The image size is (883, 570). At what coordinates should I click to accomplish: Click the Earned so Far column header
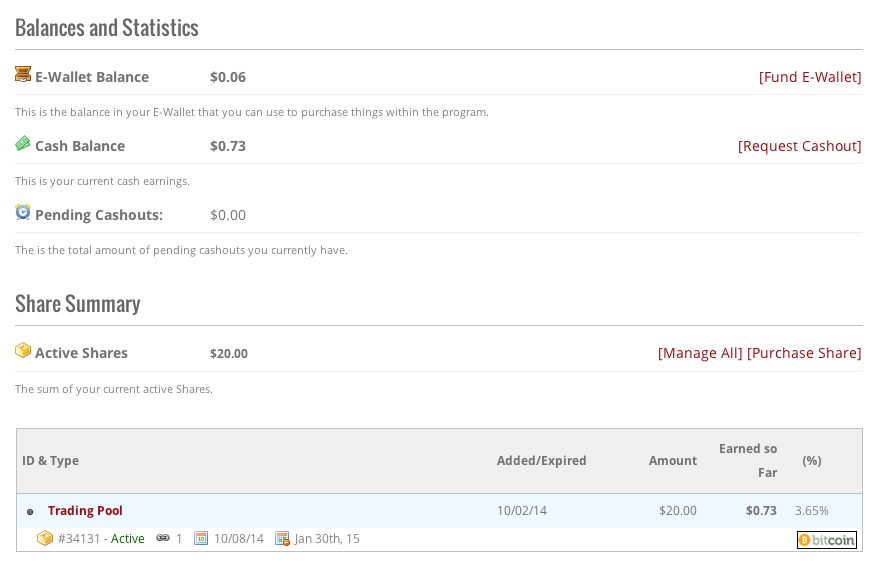(x=748, y=461)
